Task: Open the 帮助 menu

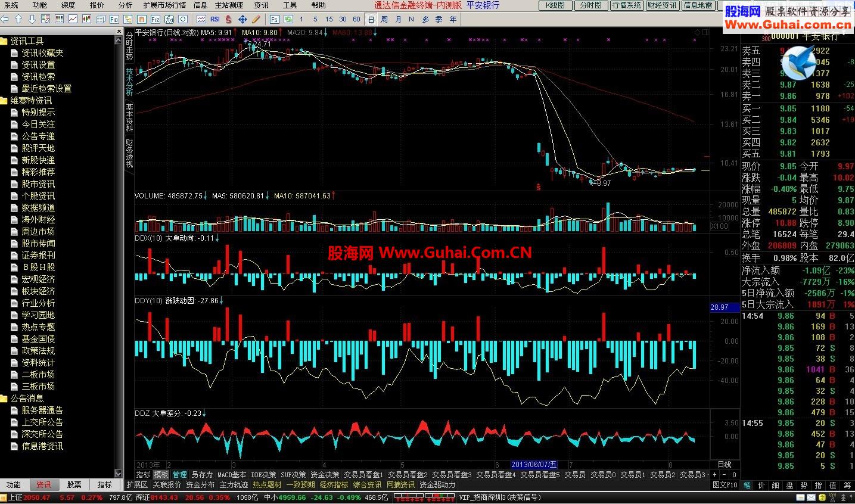Action: [x=318, y=5]
